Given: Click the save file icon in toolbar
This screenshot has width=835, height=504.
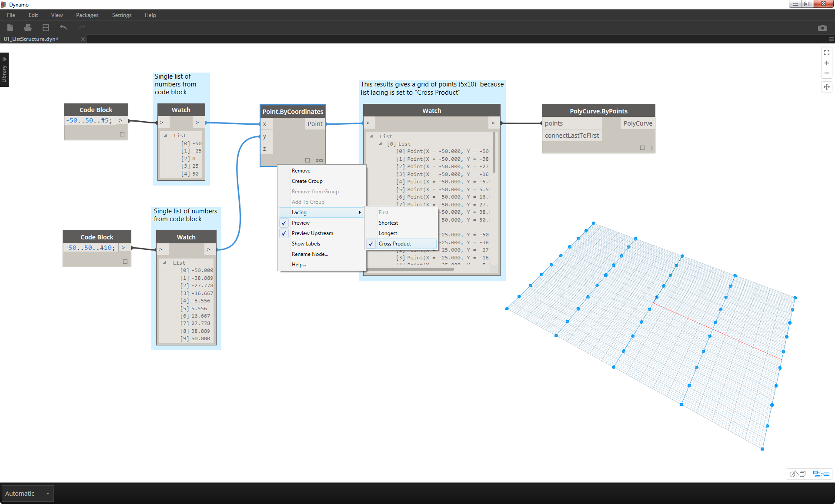Looking at the screenshot, I should (x=45, y=27).
